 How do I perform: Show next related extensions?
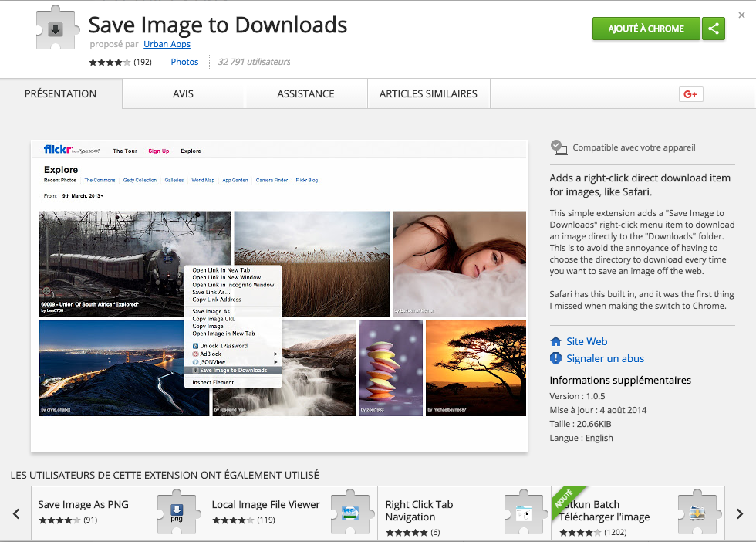coord(740,513)
